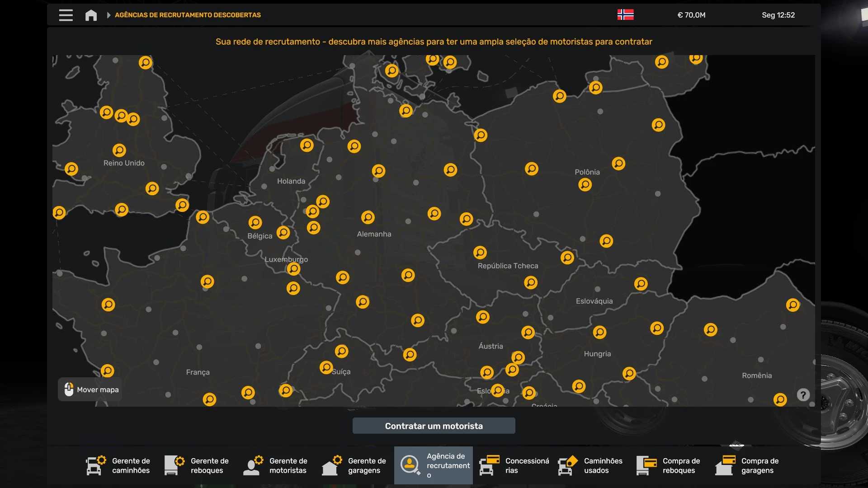Open Gerente de garagens tab
The width and height of the screenshot is (868, 488).
(354, 465)
